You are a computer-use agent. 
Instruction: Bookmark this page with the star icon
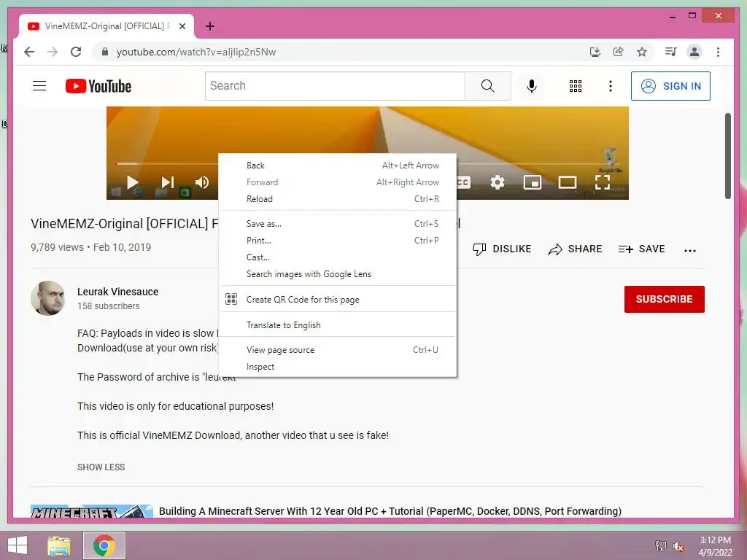642,52
